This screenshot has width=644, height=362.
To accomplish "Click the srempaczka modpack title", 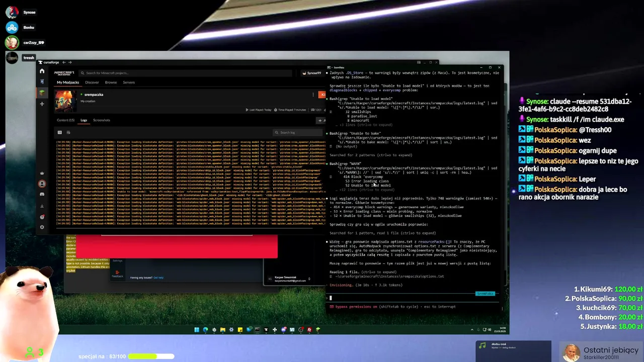I will point(94,95).
